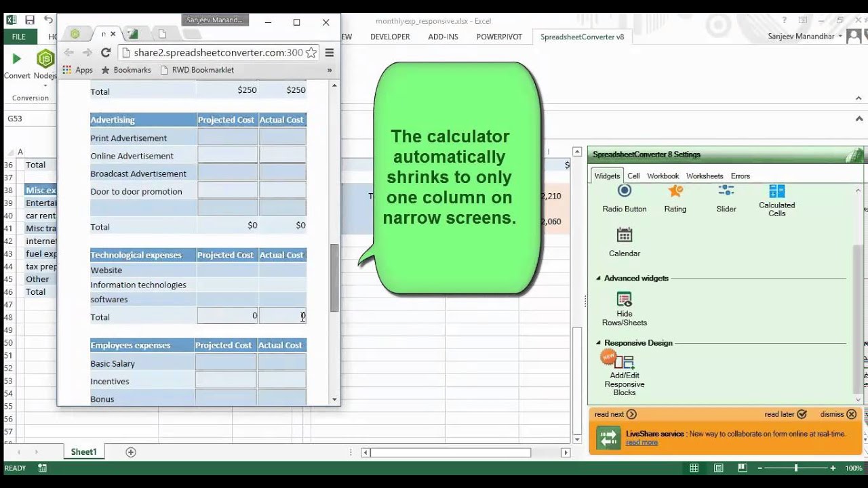Save the workbook via Quick Access

[30, 20]
